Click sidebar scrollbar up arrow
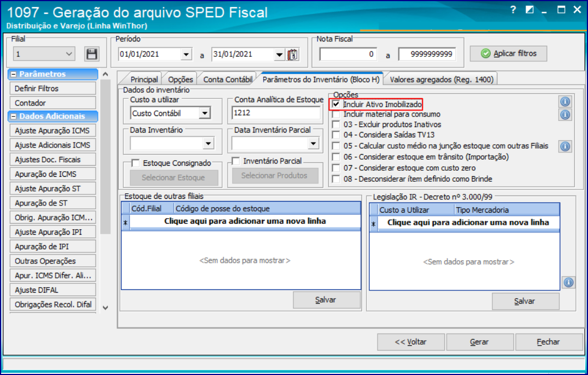Viewport: 588px width, 375px height. 106,74
